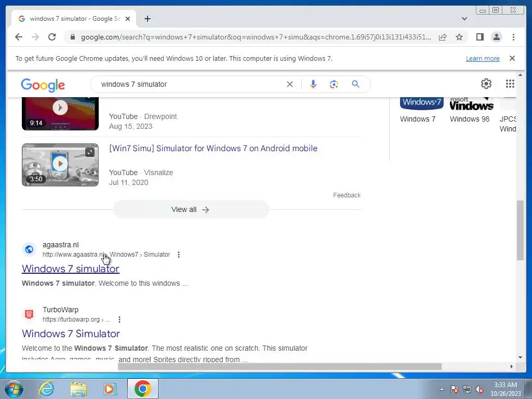
Task: Select the Windows 7 related search card
Action: pos(421,110)
